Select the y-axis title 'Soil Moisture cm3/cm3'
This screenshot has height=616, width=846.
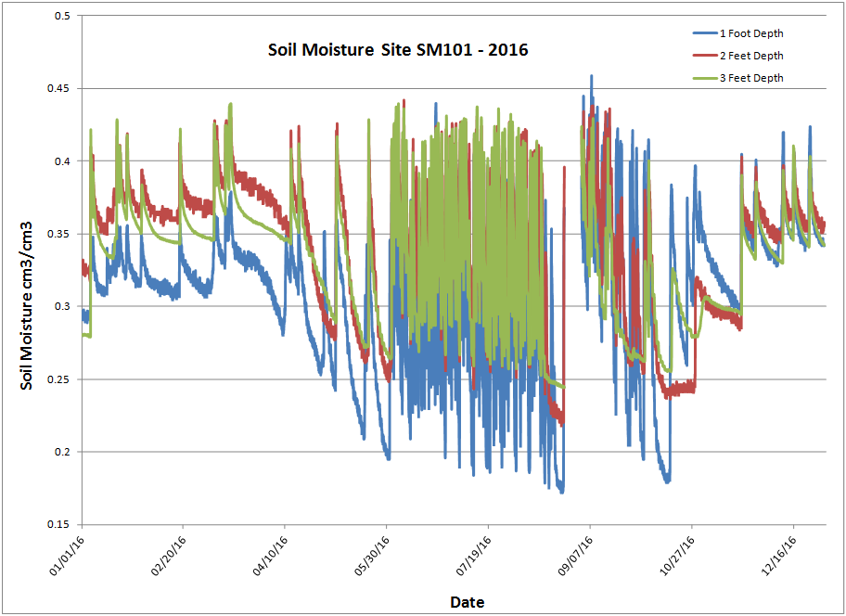(27, 305)
